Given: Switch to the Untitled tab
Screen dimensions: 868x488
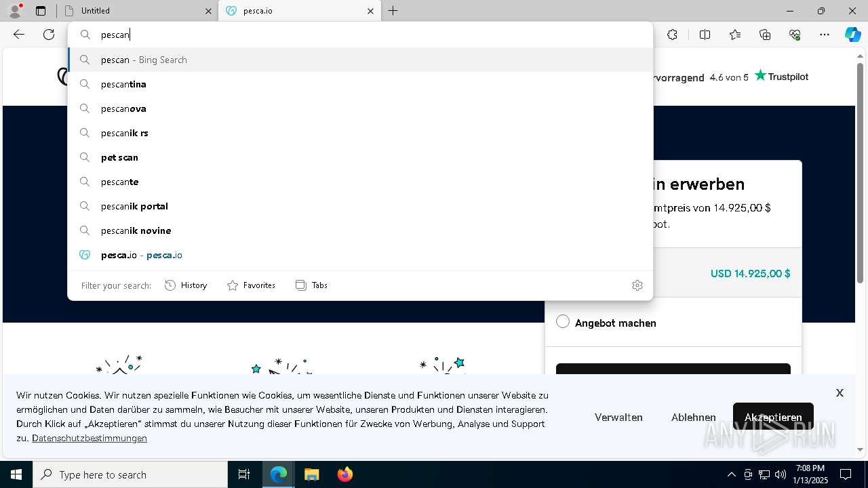Looking at the screenshot, I should click(138, 11).
